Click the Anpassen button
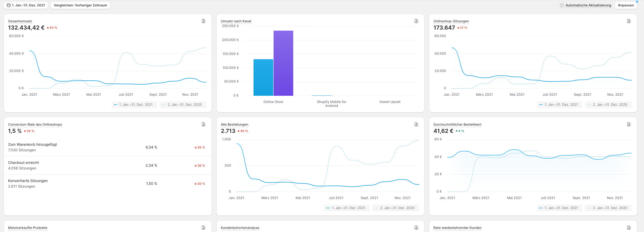The width and height of the screenshot is (644, 232). pyautogui.click(x=626, y=5)
